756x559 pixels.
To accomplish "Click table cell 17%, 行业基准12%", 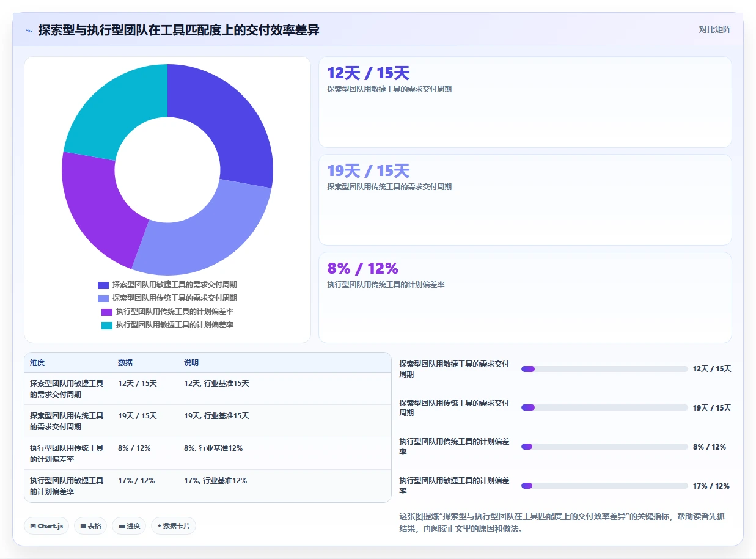I will [215, 481].
